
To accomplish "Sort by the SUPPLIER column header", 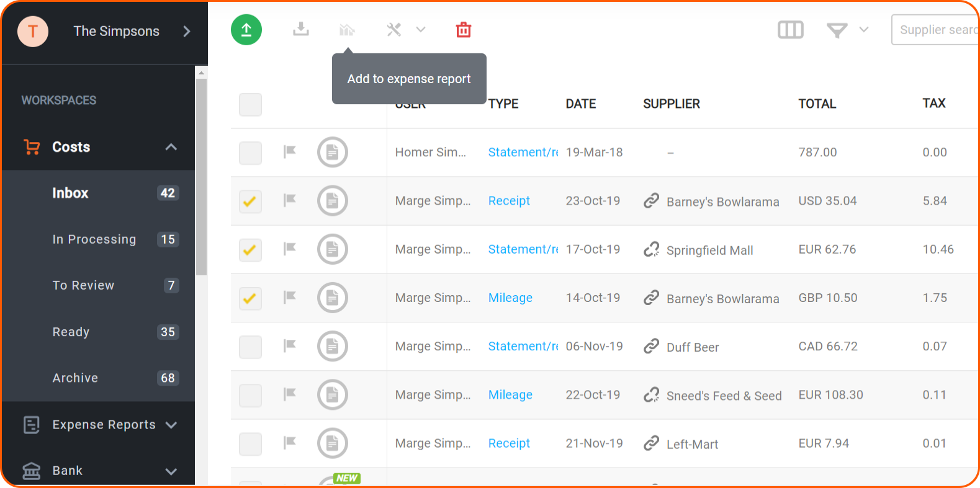I will 672,104.
